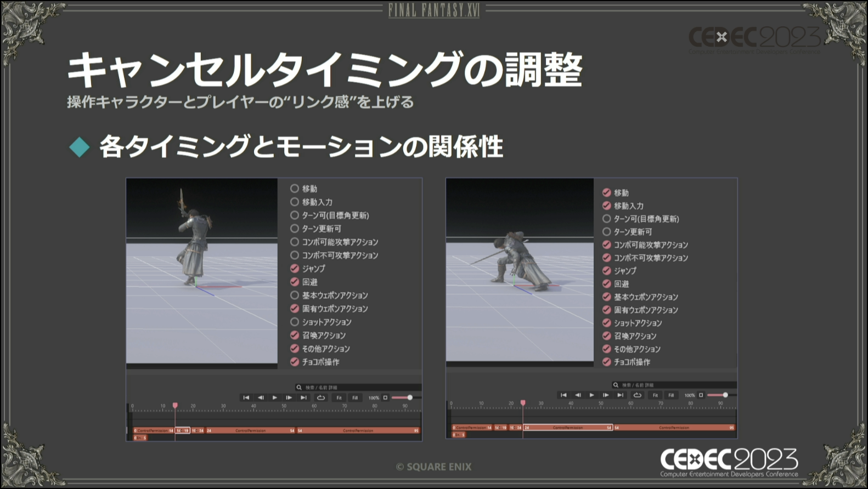868x489 pixels.
Task: Step back one frame in right timeline
Action: pos(578,395)
